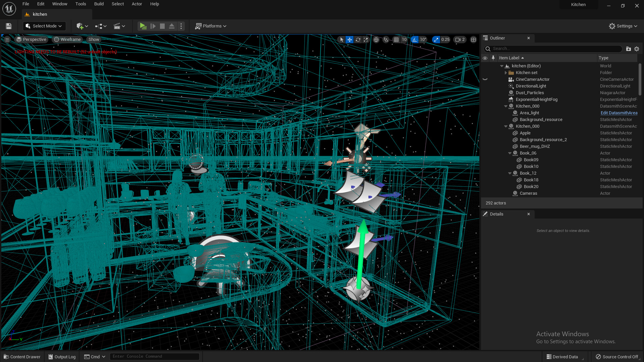This screenshot has height=362, width=644.
Task: Open the Build menu
Action: [99, 4]
